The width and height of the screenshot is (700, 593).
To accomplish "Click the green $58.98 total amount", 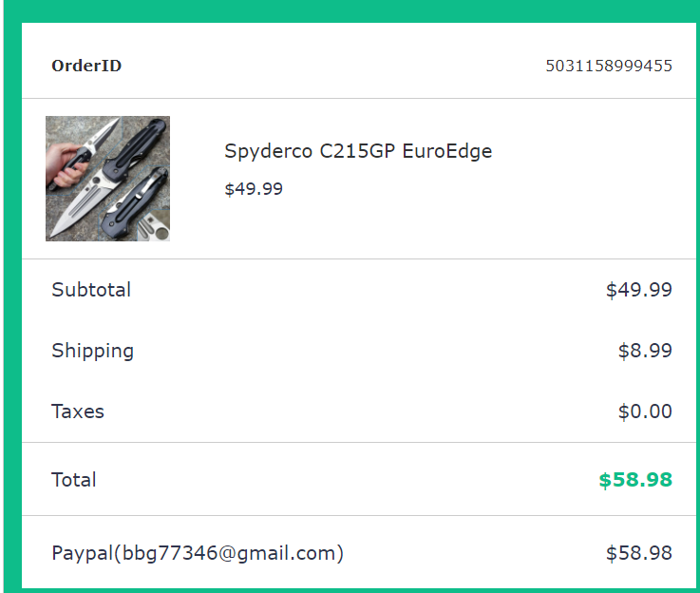I will tap(634, 480).
